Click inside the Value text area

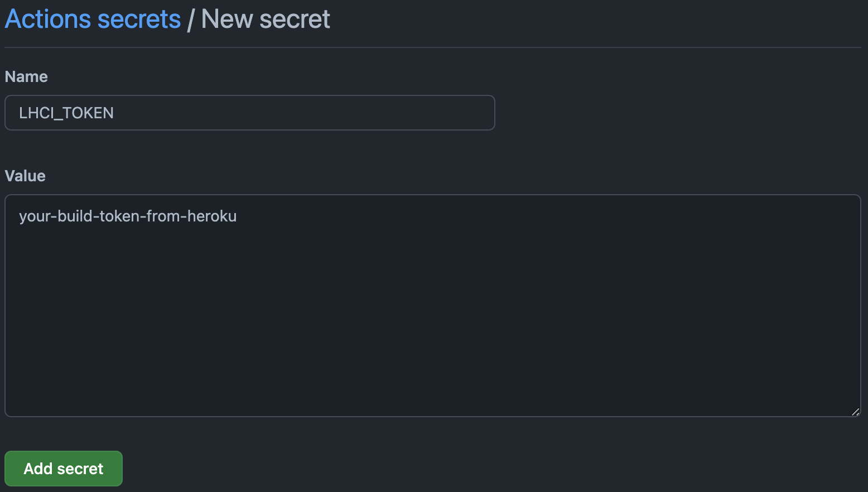pyautogui.click(x=432, y=305)
